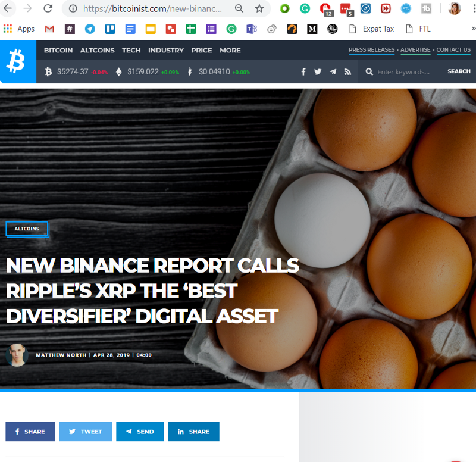This screenshot has height=462, width=476.
Task: Open the PRICE menu
Action: point(202,51)
